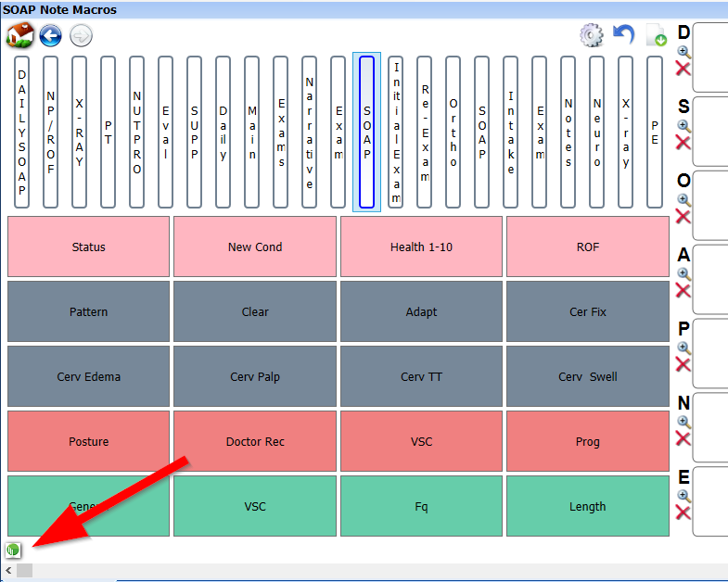
Task: Click the small green icon at bottom-left
Action: pos(13,550)
